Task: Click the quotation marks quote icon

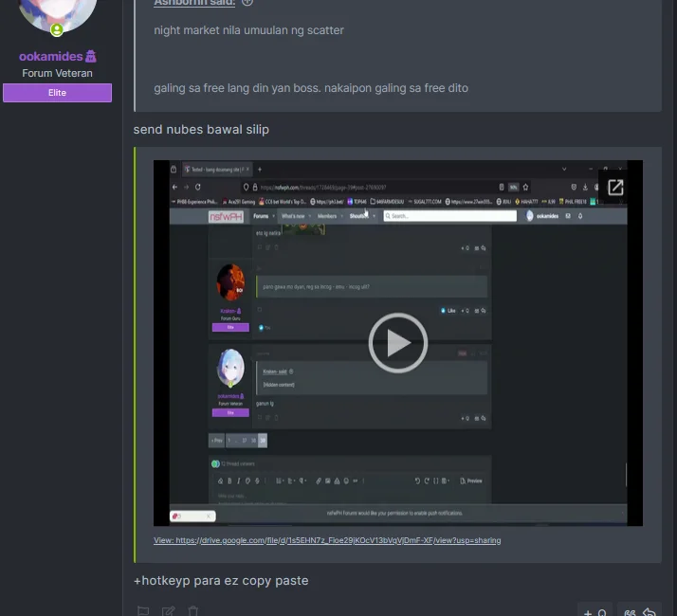Action: coord(630,611)
